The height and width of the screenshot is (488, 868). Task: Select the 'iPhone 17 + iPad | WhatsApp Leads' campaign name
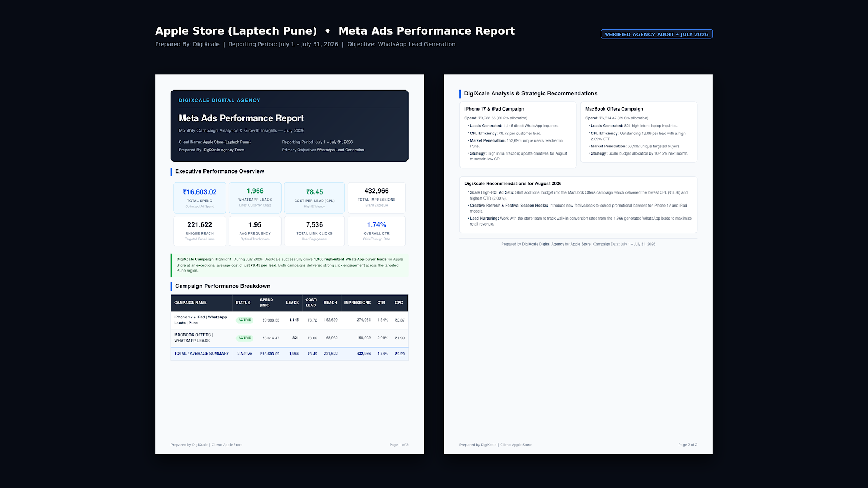201,320
